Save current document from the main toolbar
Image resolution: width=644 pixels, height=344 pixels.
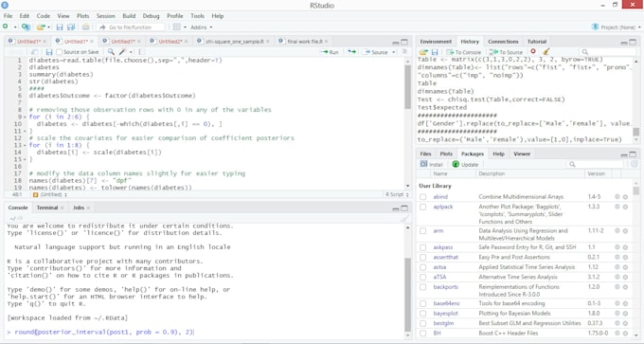(x=60, y=27)
